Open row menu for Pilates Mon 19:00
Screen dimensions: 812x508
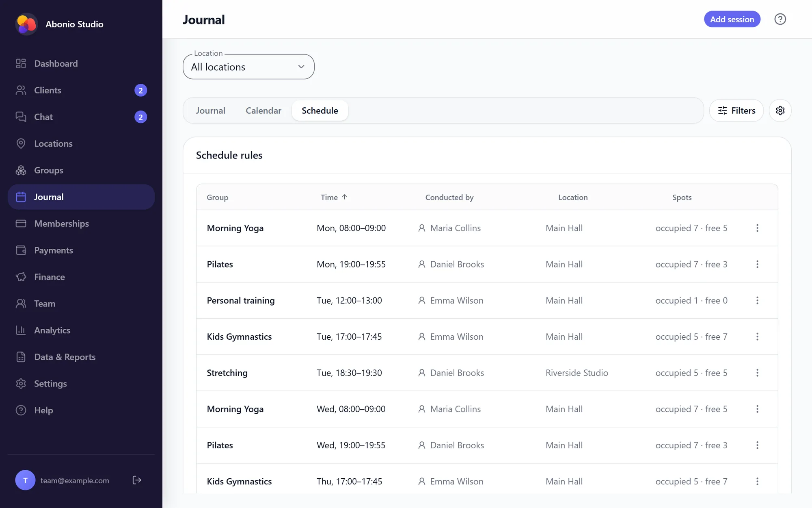[x=757, y=264]
